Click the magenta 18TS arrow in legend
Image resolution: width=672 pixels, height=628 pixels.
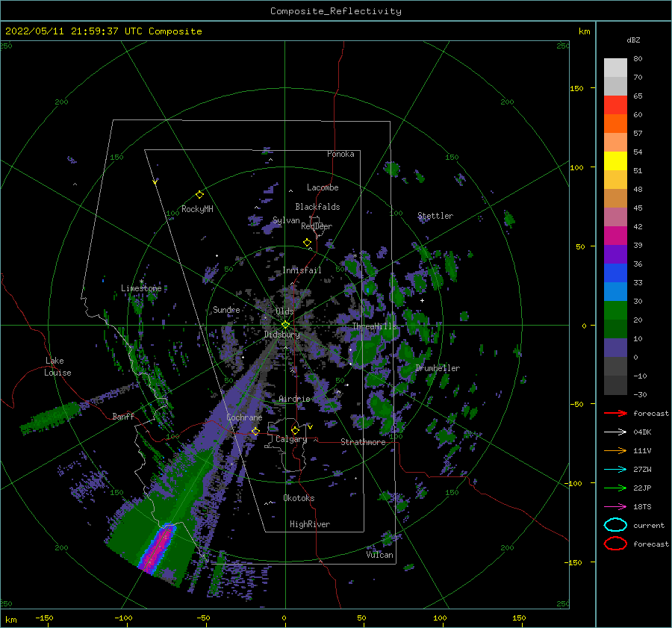pyautogui.click(x=615, y=506)
